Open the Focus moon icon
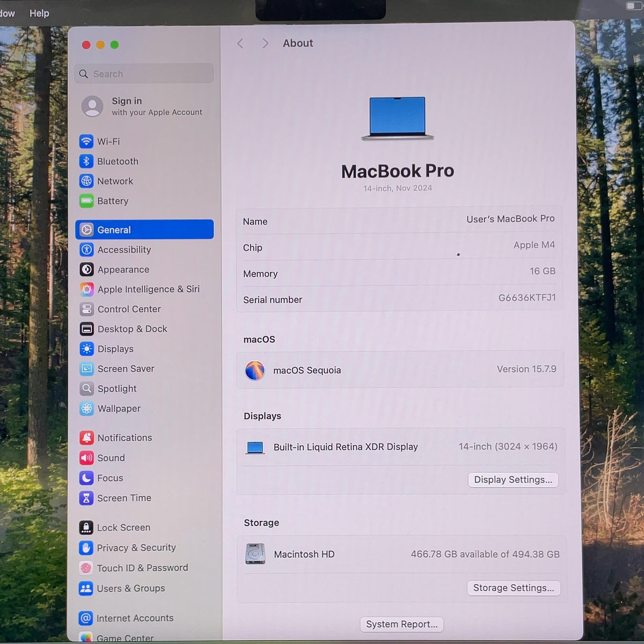This screenshot has height=644, width=644. [86, 478]
